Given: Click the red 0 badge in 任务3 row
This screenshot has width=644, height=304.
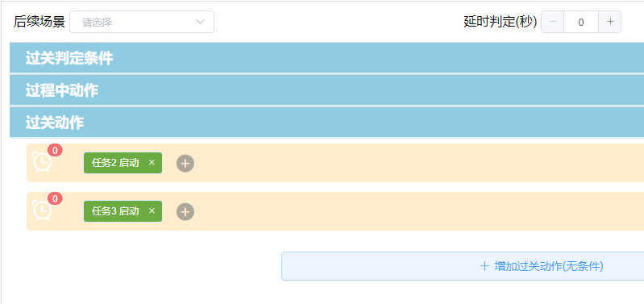Looking at the screenshot, I should point(55,199).
